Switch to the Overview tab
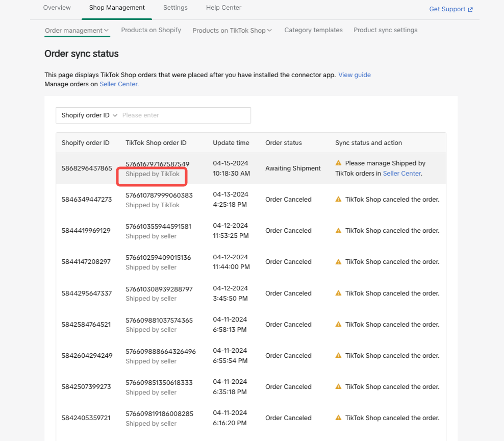The width and height of the screenshot is (504, 441). click(x=57, y=7)
